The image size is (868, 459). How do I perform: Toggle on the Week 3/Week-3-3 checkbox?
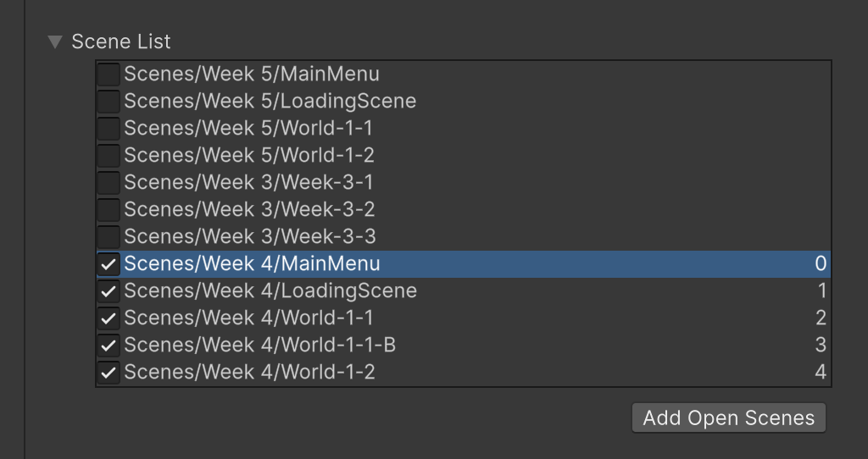[x=108, y=237]
